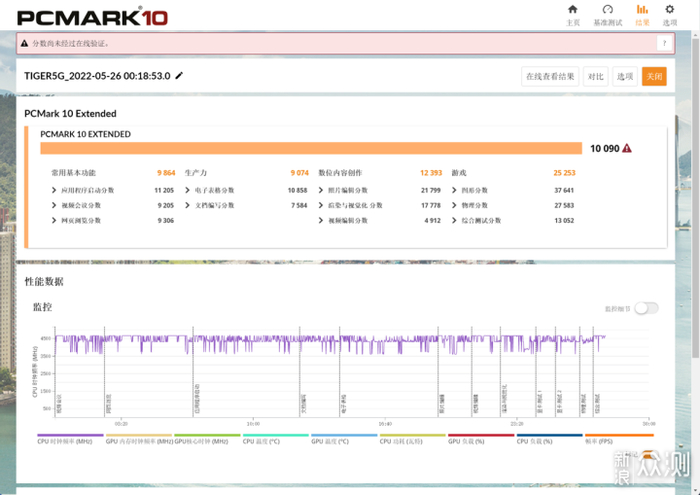This screenshot has height=495, width=700.
Task: Click the 常用基本功能 score 9 864
Action: point(166,173)
